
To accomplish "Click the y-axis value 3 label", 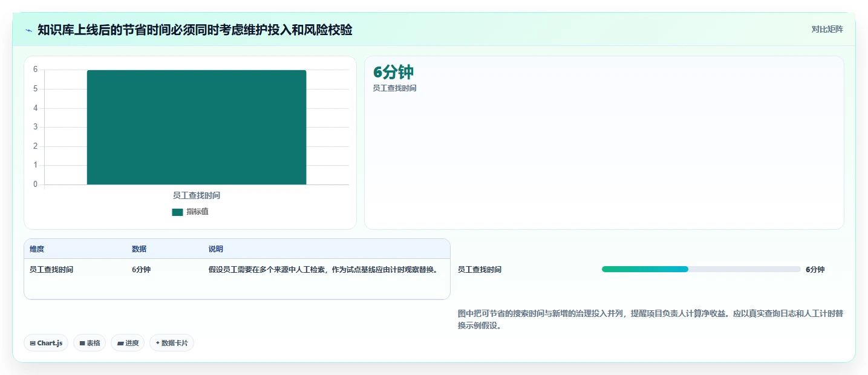I will click(35, 127).
